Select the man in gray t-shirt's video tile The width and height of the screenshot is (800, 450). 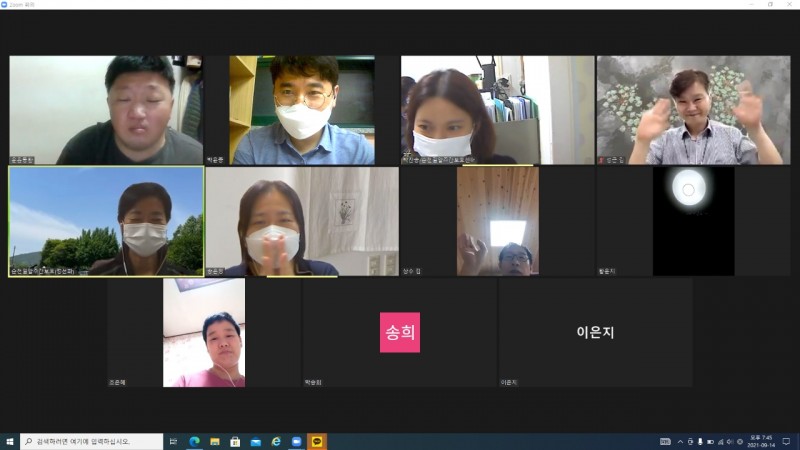point(106,110)
